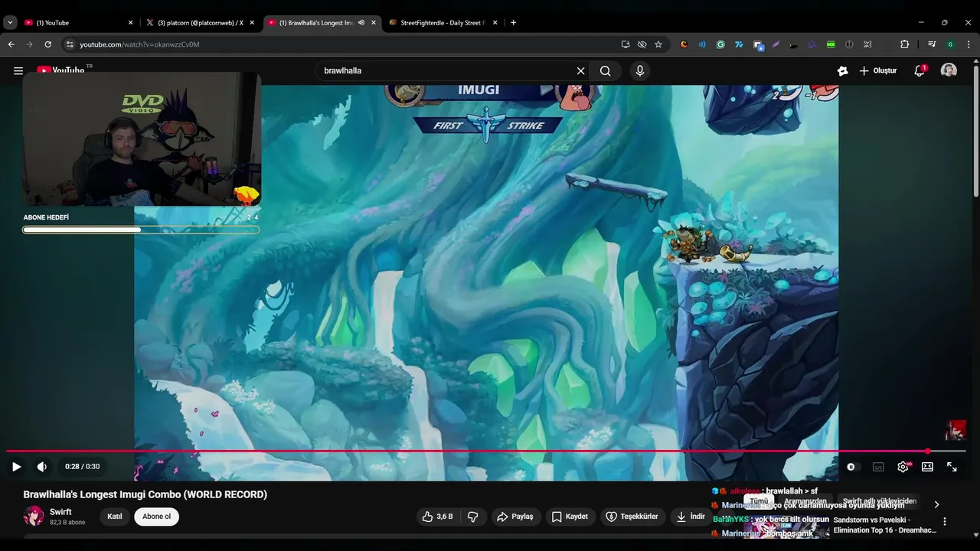Go back in browser history
Image resolution: width=980 pixels, height=551 pixels.
point(11,44)
